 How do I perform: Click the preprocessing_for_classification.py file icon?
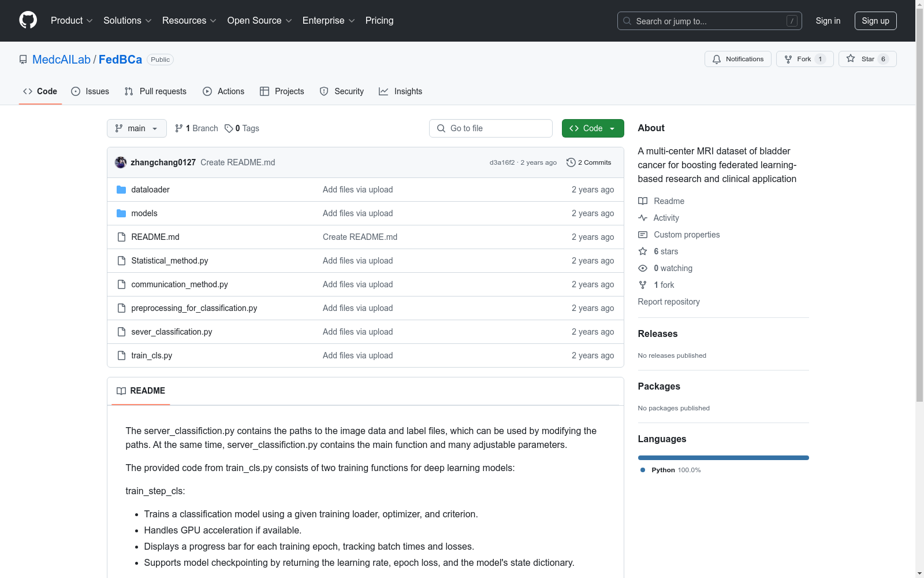[121, 308]
